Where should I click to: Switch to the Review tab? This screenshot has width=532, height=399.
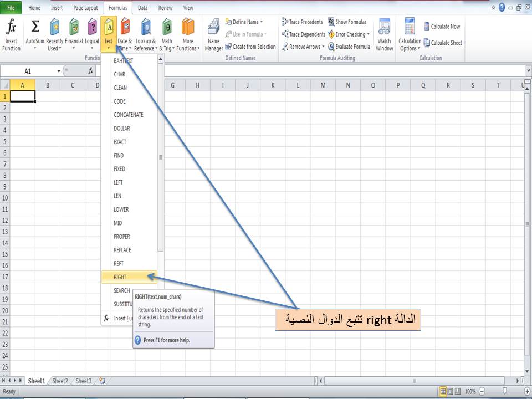165,7
